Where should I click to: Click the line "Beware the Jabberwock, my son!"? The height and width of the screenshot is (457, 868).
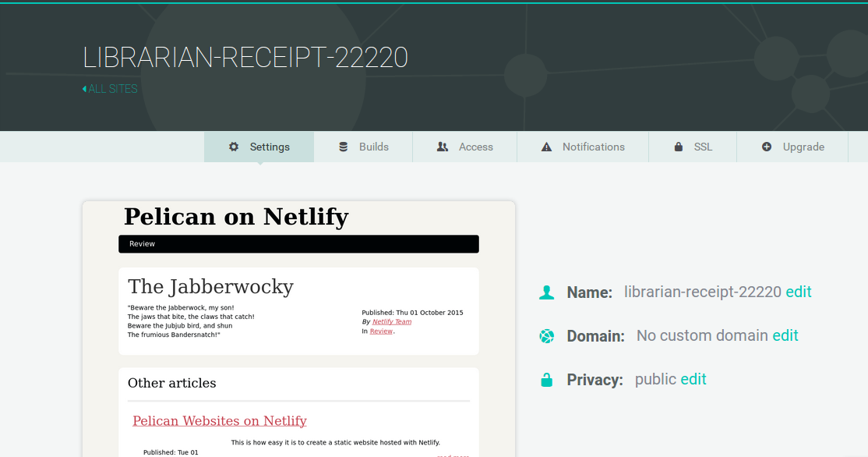[x=181, y=308]
